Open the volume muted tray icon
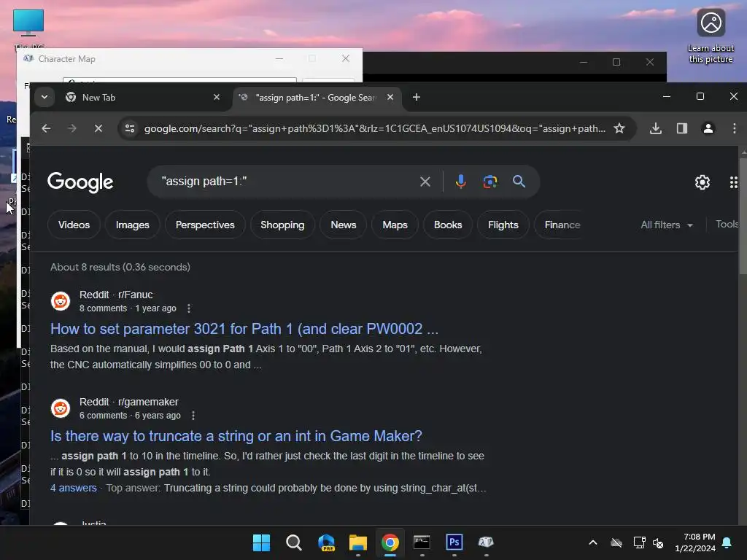Screen dimensions: 747x560 (x=658, y=542)
